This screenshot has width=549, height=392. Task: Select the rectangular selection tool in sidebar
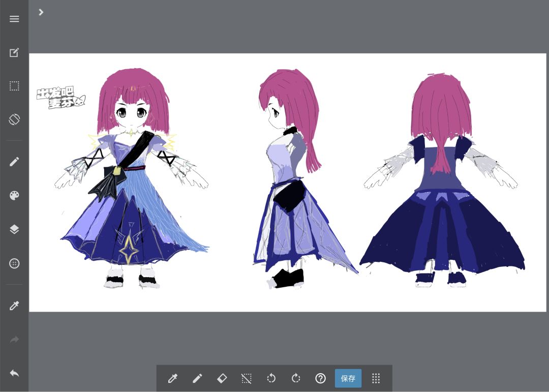pos(14,86)
